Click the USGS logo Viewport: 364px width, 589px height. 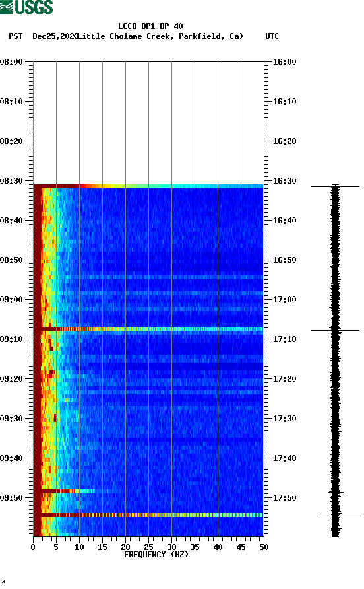(x=26, y=7)
